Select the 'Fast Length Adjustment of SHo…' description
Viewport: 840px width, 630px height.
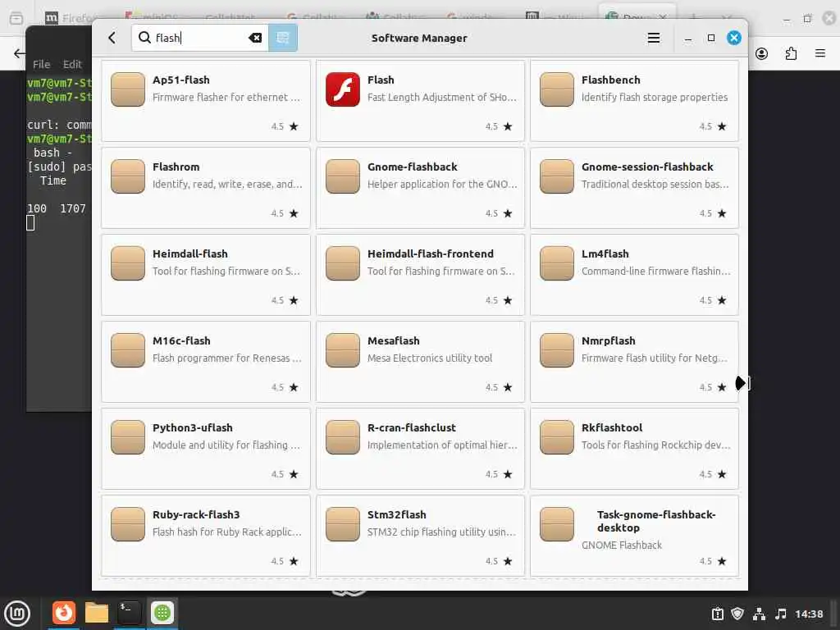click(x=442, y=97)
